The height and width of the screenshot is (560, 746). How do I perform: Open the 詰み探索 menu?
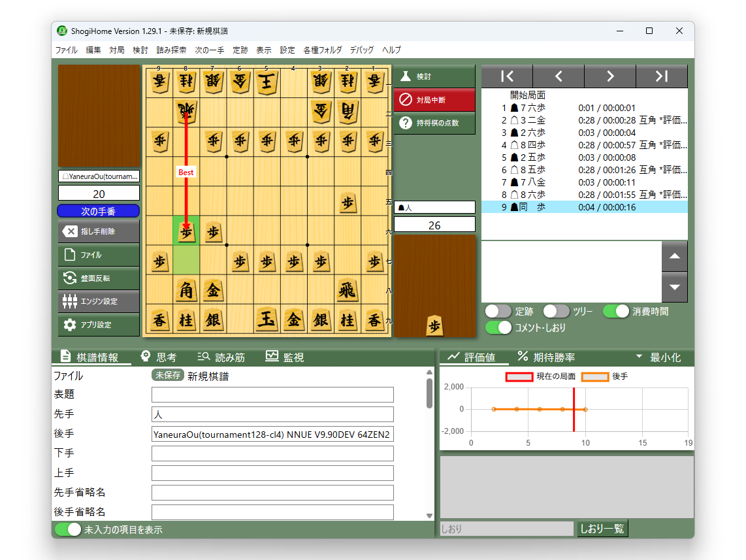[x=171, y=50]
